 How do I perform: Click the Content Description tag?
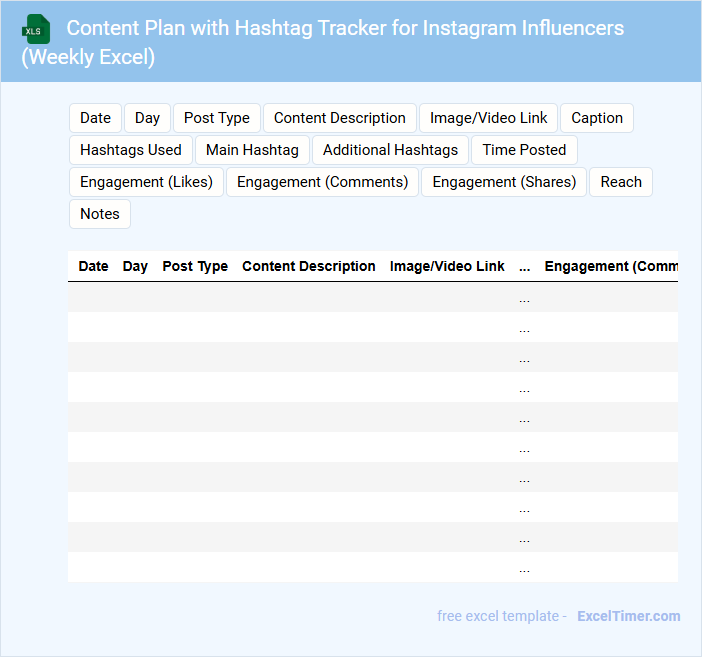(340, 118)
